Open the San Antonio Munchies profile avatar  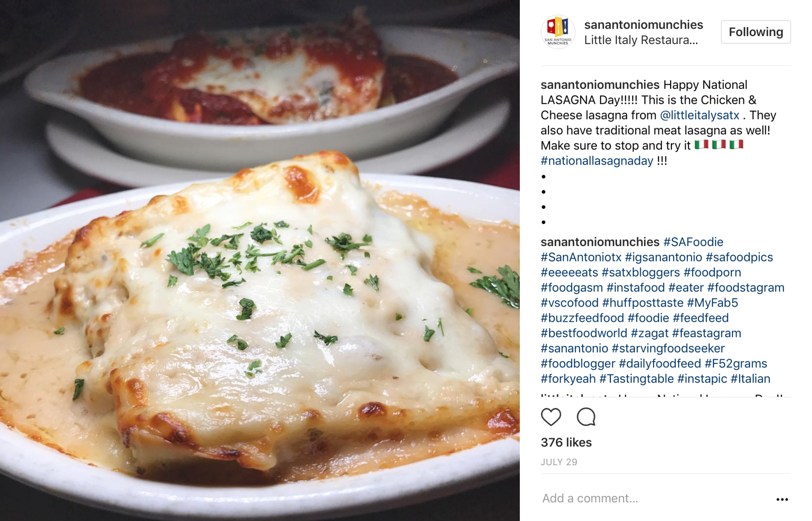click(x=558, y=32)
